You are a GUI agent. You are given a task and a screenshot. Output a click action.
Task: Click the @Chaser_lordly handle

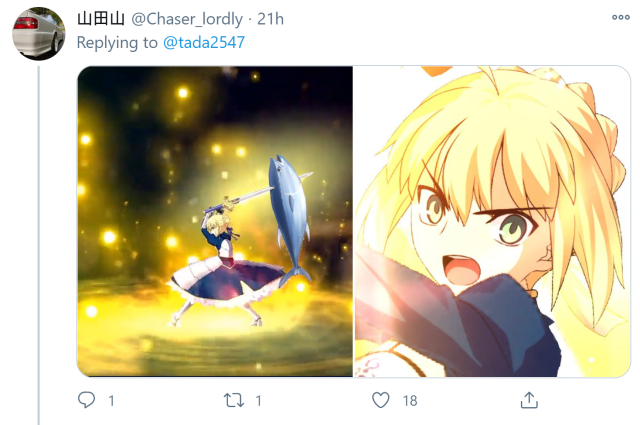[x=187, y=19]
